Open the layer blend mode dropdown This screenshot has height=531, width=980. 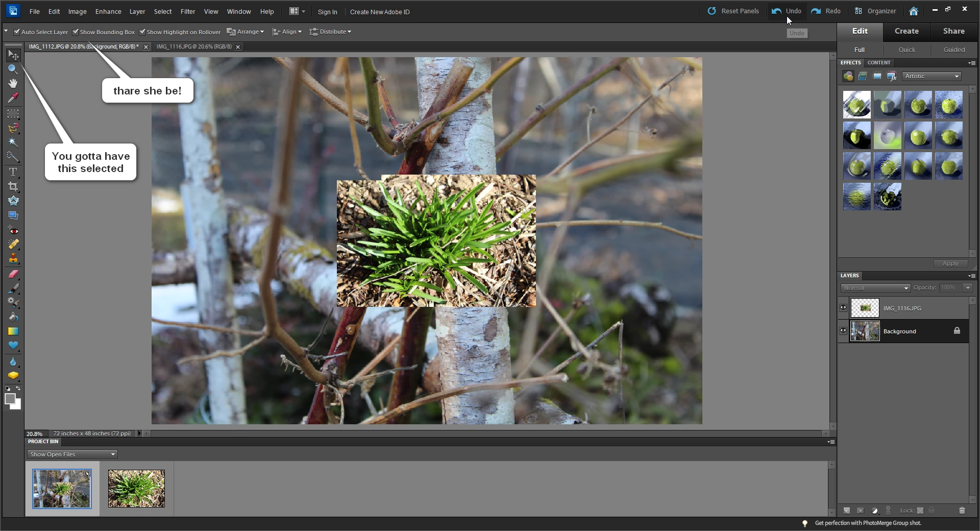875,288
